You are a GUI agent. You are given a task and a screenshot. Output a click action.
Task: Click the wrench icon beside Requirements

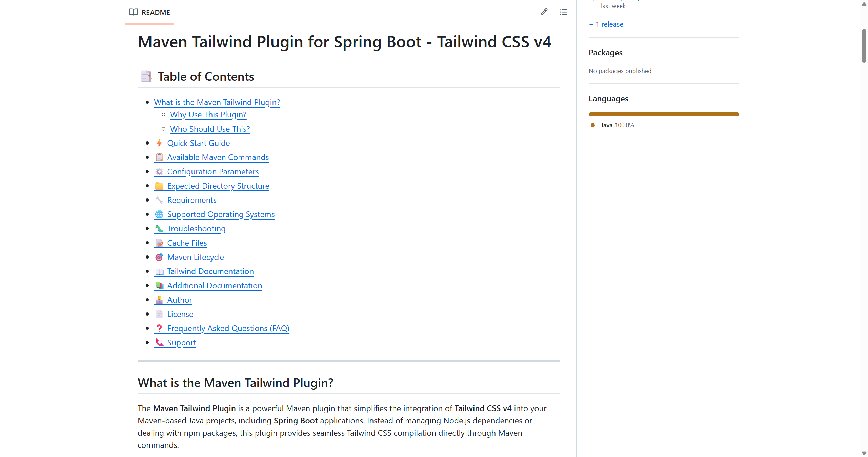tap(159, 200)
